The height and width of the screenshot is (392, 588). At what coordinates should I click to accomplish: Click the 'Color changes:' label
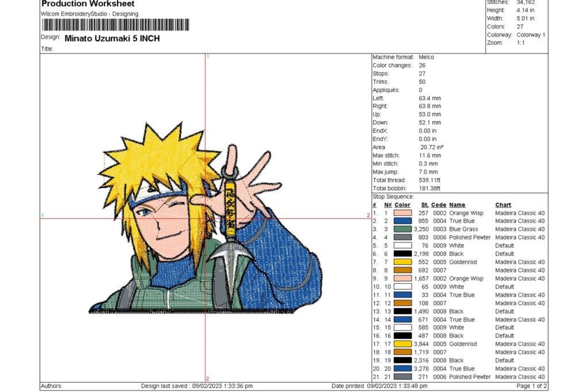coord(392,66)
